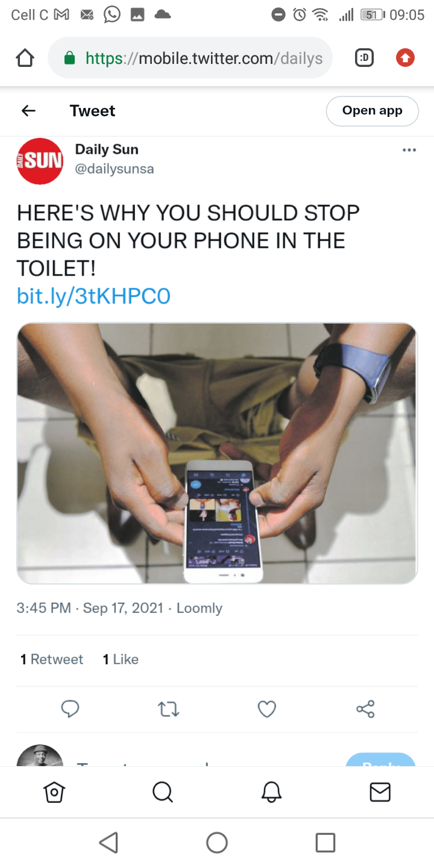Open the tweet's three-dot more menu

pyautogui.click(x=409, y=150)
